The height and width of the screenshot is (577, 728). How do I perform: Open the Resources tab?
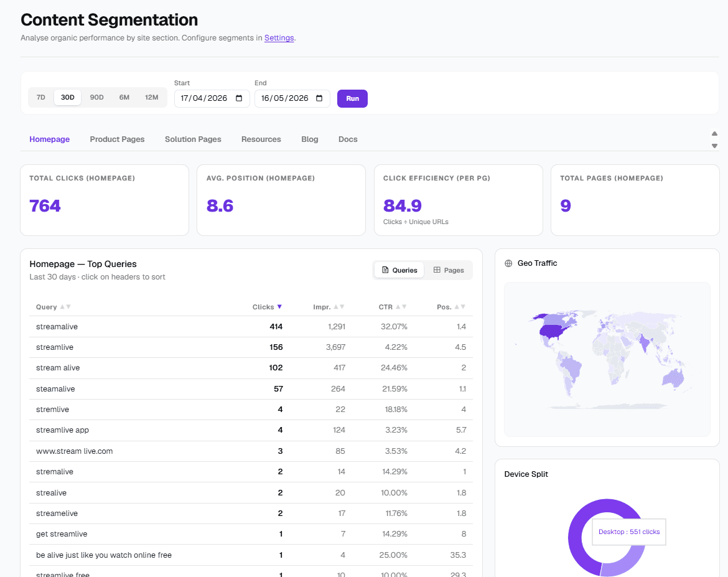261,139
